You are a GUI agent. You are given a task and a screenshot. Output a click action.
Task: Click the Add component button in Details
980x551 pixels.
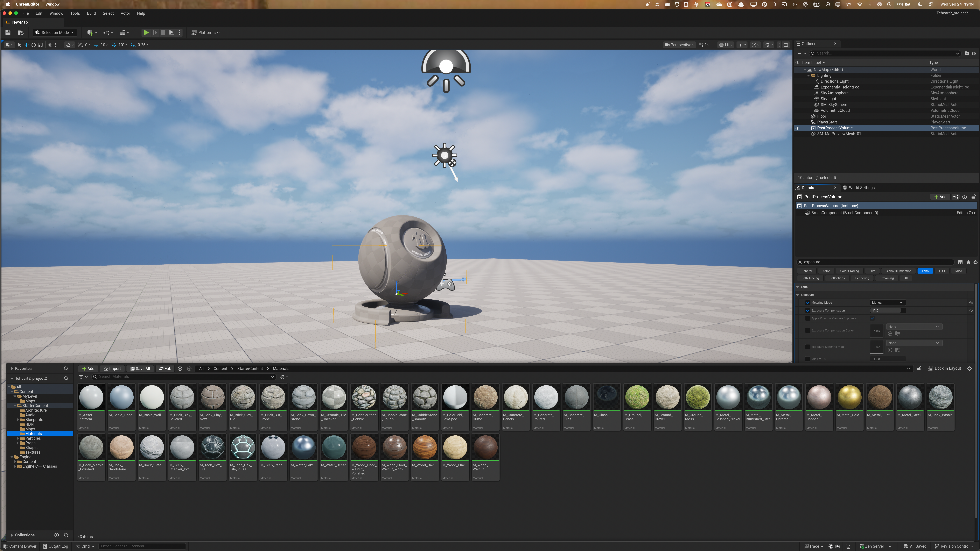click(940, 197)
